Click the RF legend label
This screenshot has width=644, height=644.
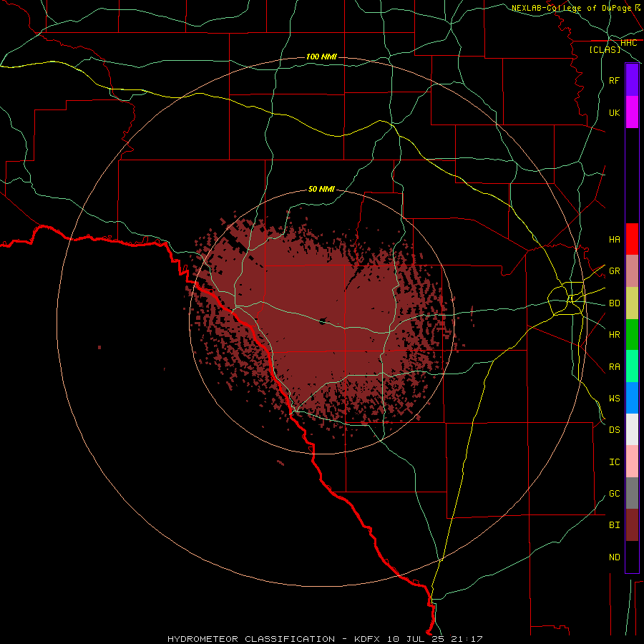pos(615,80)
